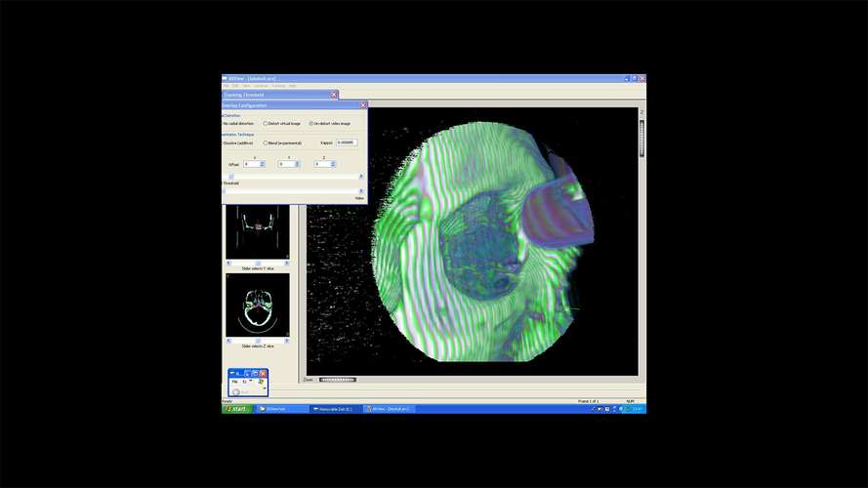This screenshot has width=868, height=488.
Task: Click left arrow of Z slice slider
Action: tap(228, 341)
